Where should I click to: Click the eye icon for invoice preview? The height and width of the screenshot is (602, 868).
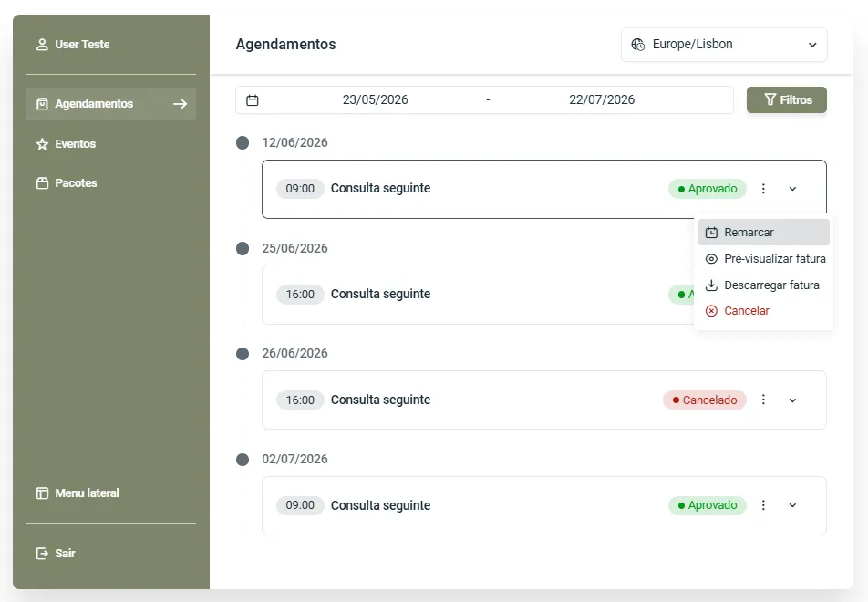(711, 259)
